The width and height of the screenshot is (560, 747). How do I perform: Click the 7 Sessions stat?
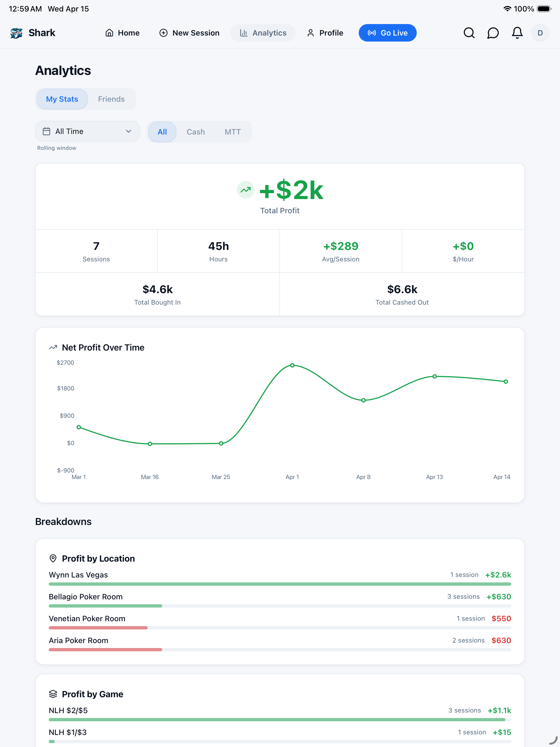(x=96, y=251)
